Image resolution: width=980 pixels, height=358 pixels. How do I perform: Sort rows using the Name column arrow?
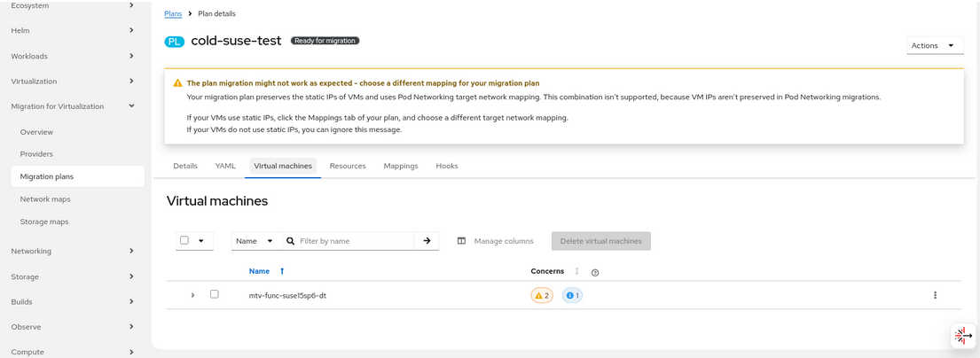click(282, 271)
